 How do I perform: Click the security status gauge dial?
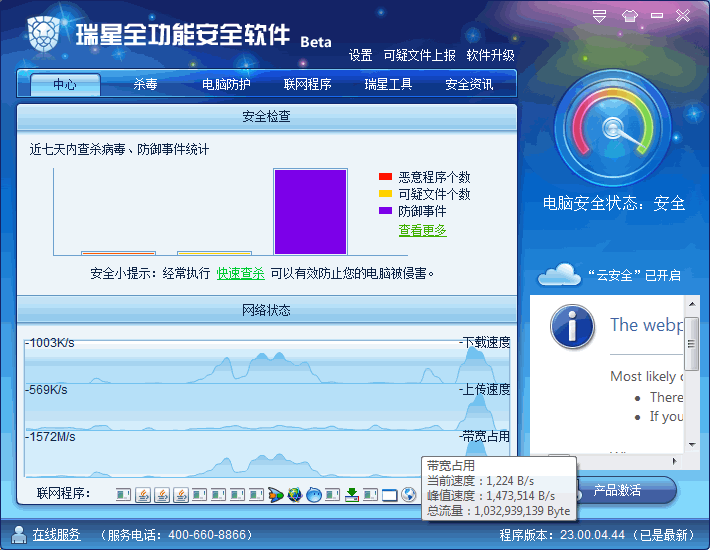(x=613, y=128)
